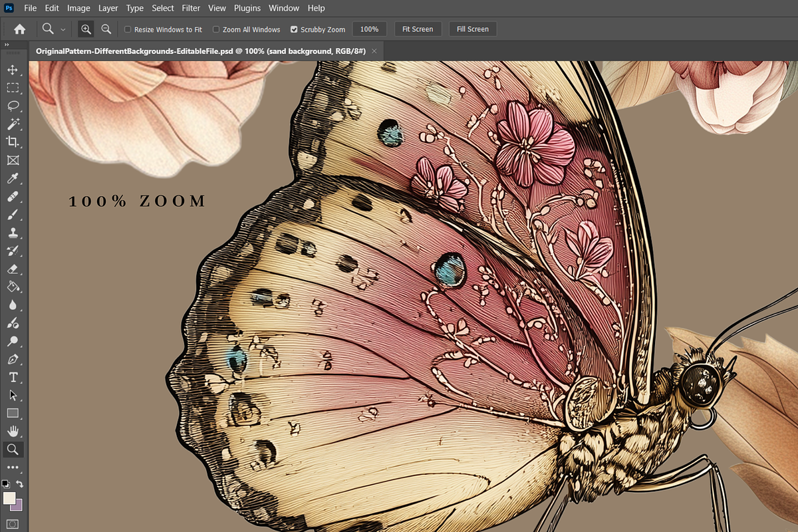Open the Filter menu
Image resolution: width=798 pixels, height=532 pixels.
pos(191,8)
